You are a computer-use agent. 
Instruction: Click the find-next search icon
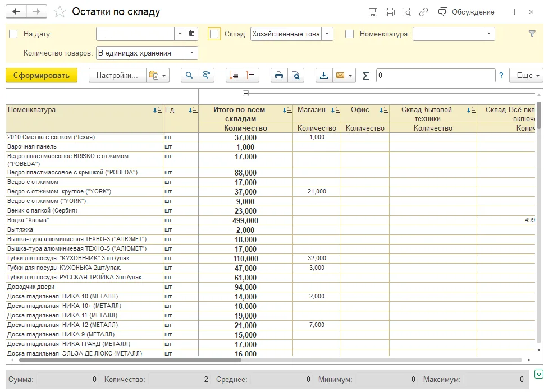click(x=206, y=75)
